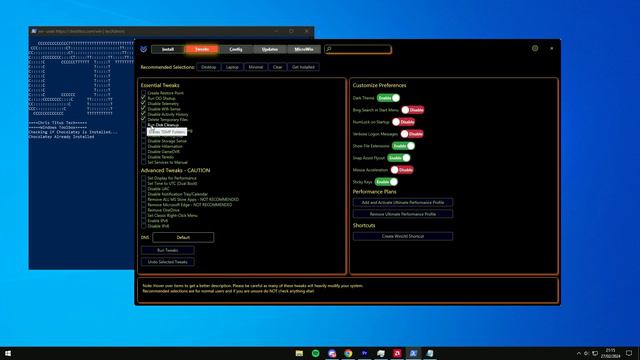640x360 pixels.
Task: Check Disable UAC
Action: pyautogui.click(x=143, y=189)
